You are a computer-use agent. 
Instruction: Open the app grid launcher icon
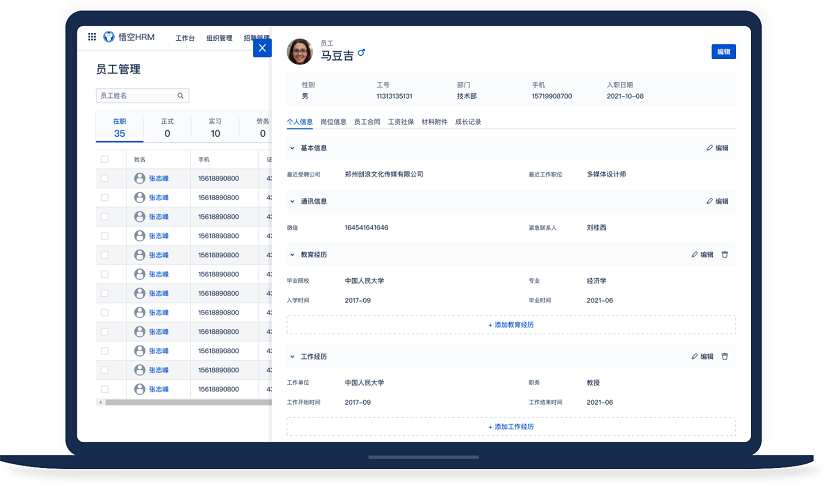(x=92, y=37)
